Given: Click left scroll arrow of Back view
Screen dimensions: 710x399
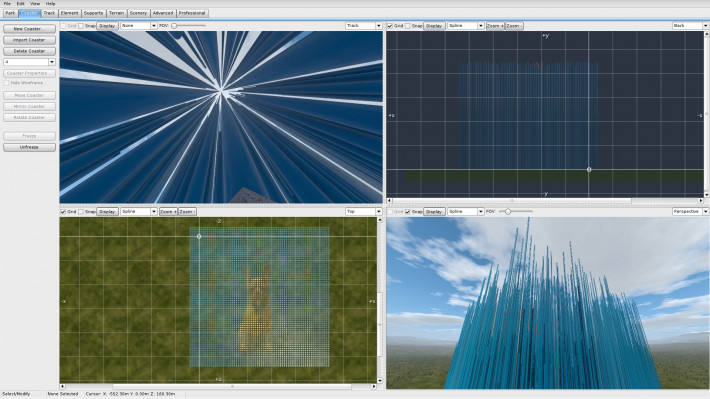Looking at the screenshot, I should pyautogui.click(x=389, y=200).
